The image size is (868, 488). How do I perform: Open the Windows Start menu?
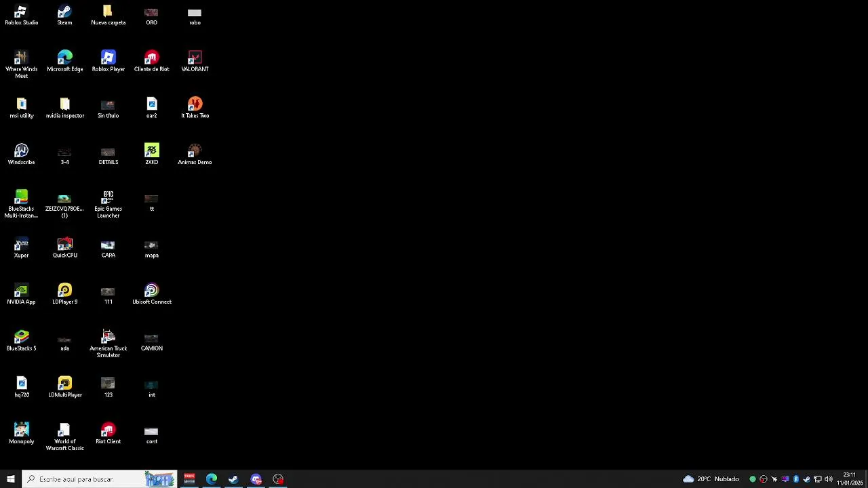(10, 479)
